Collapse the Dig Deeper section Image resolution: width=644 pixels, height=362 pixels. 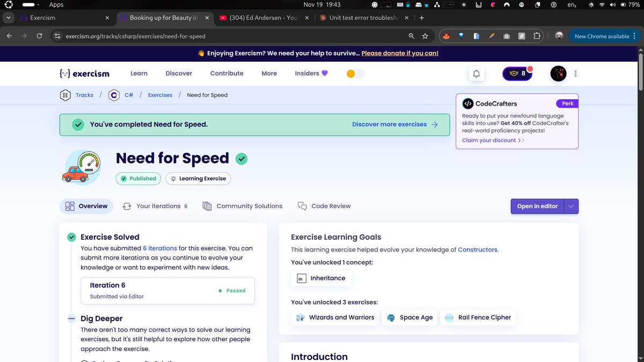(x=71, y=318)
